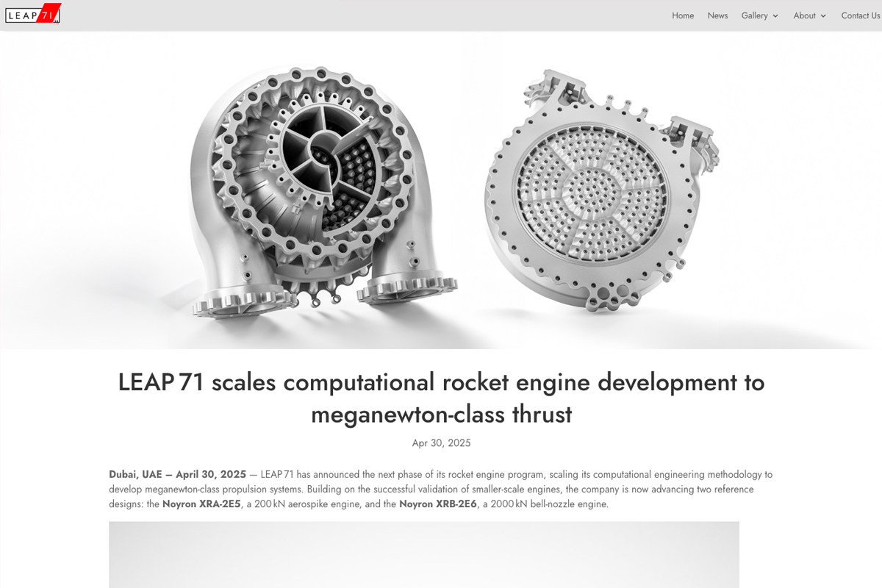
Task: Click the first paragraph of the article
Action: pyautogui.click(x=441, y=489)
